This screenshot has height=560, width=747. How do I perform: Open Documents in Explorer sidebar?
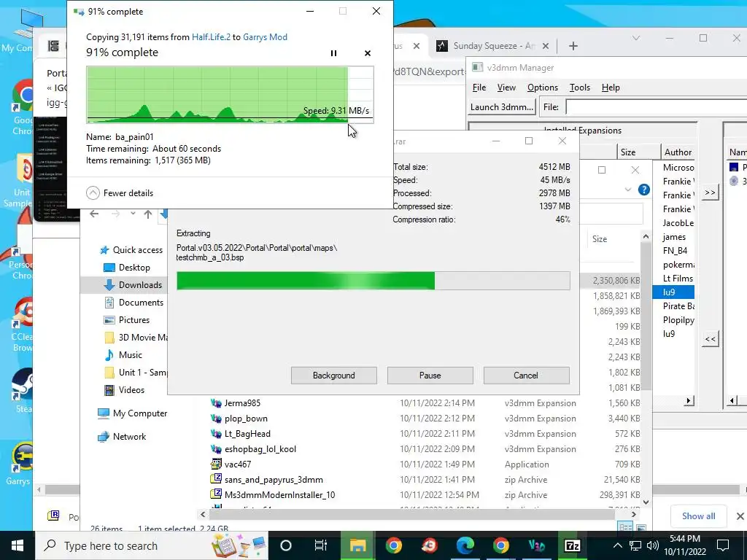(x=134, y=303)
